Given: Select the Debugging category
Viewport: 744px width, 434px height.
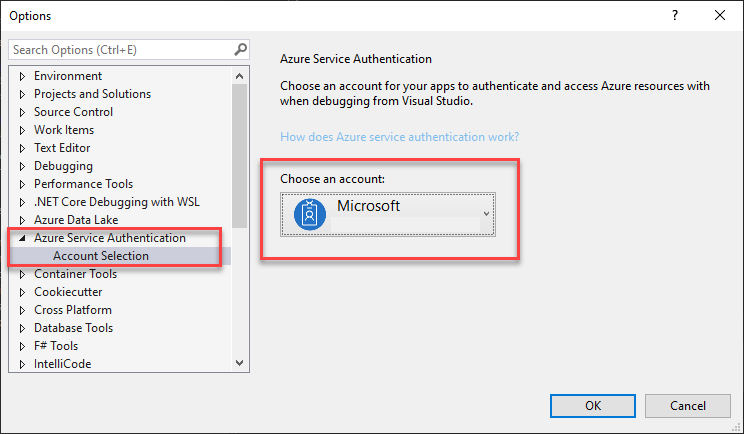Looking at the screenshot, I should pos(63,166).
